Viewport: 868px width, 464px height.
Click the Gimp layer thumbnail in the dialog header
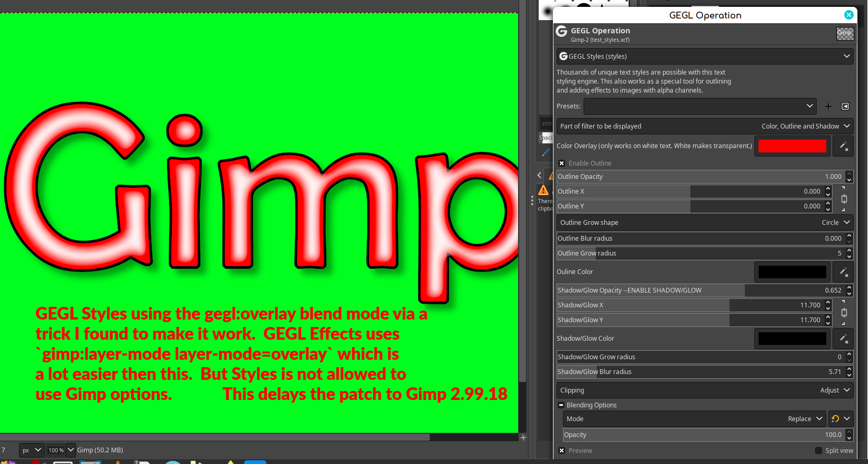coord(845,33)
